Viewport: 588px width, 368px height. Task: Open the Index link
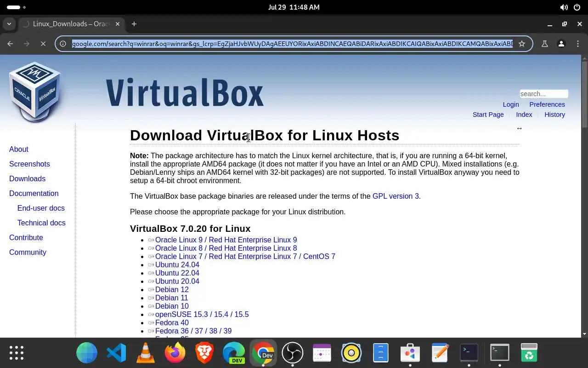[524, 115]
